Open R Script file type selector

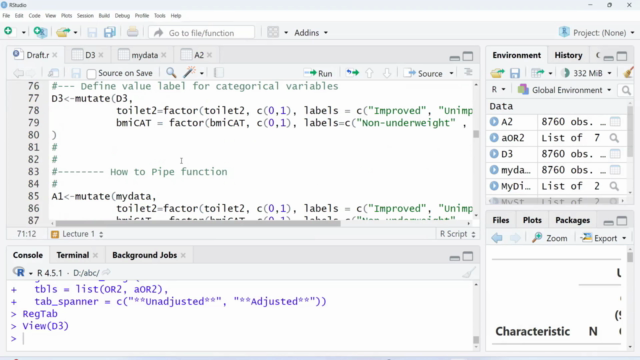coord(457,234)
